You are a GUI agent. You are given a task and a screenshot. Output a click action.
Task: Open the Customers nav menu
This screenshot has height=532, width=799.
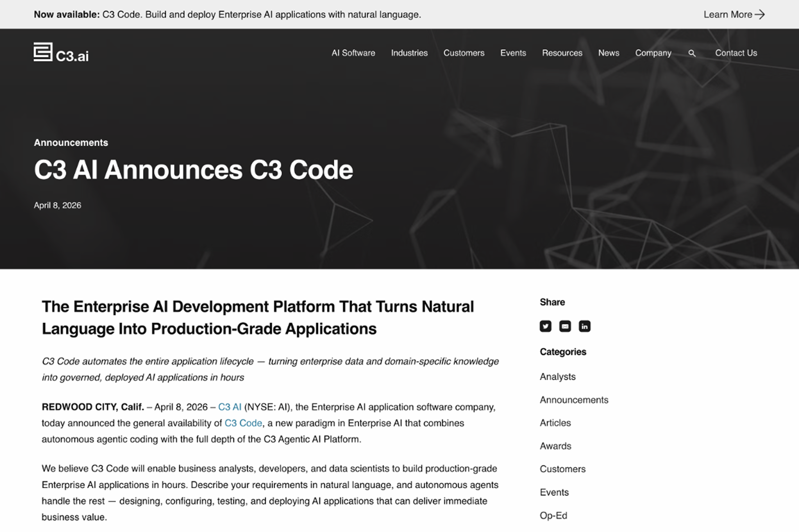click(464, 53)
